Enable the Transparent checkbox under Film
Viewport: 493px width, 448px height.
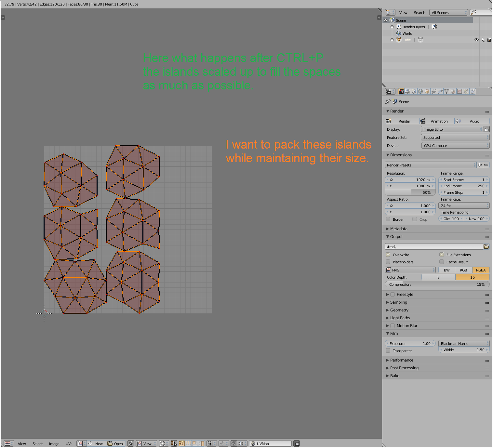click(388, 350)
